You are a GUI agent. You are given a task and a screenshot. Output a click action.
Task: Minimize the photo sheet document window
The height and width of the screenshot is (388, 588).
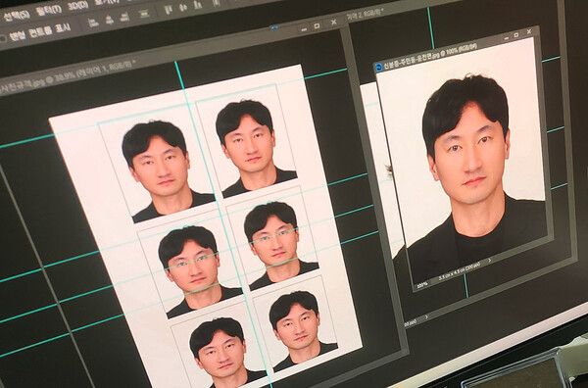click(x=304, y=28)
